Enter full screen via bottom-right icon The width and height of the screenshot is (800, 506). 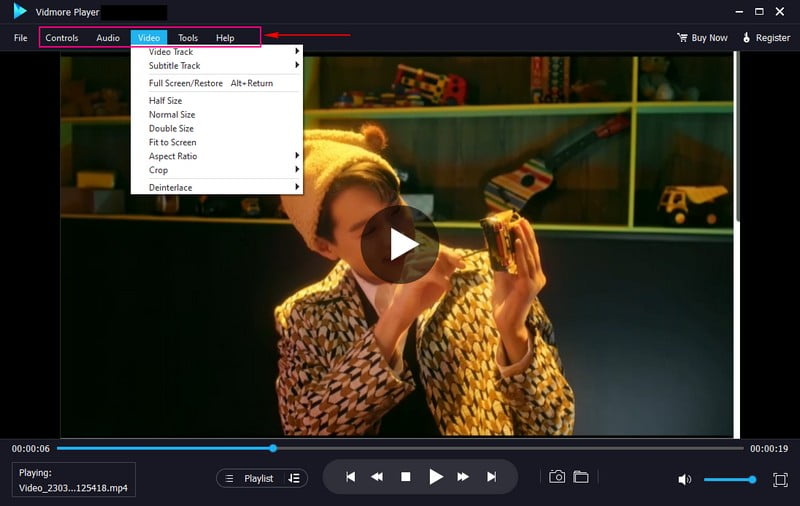tap(780, 480)
